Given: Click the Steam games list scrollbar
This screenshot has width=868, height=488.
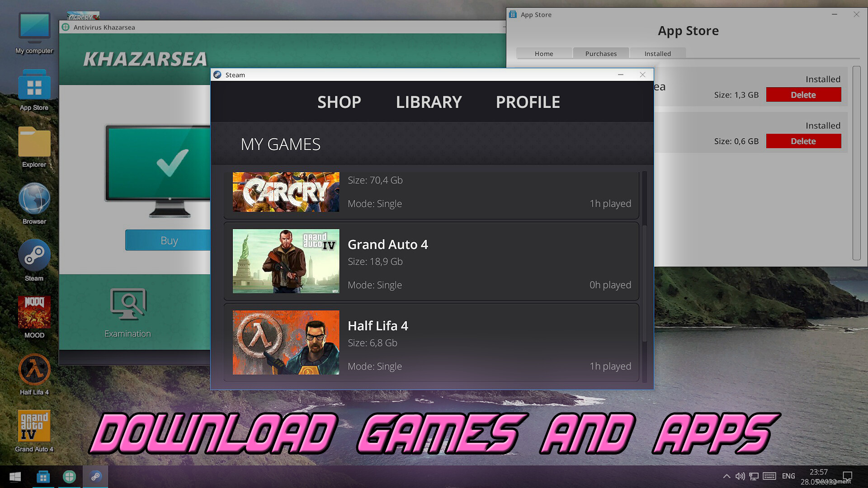Looking at the screenshot, I should [646, 271].
